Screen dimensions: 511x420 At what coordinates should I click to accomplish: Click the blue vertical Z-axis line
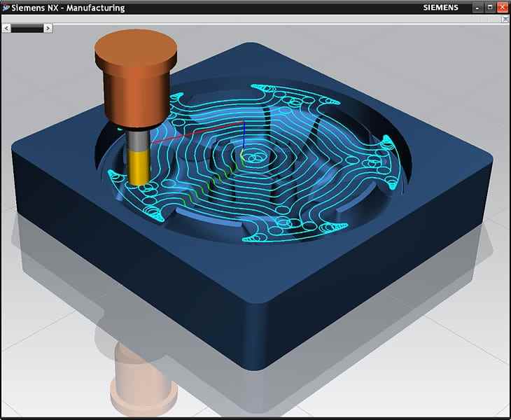click(242, 136)
